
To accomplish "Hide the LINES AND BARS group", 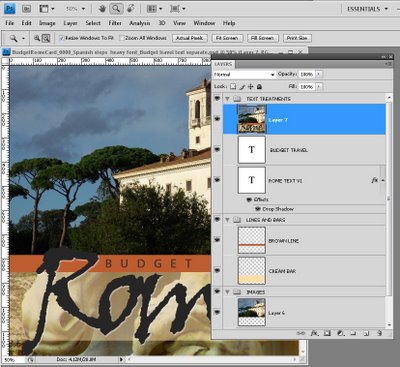I will 217,220.
